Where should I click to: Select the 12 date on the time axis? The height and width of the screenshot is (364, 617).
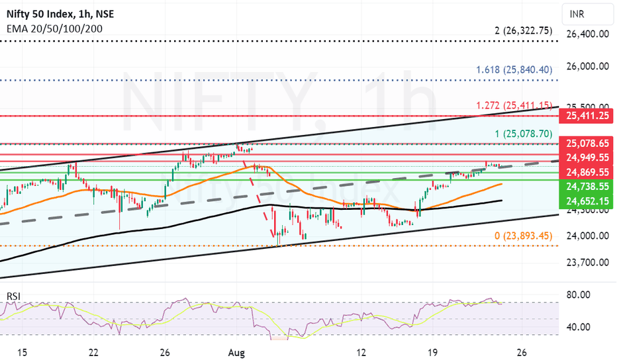click(361, 353)
